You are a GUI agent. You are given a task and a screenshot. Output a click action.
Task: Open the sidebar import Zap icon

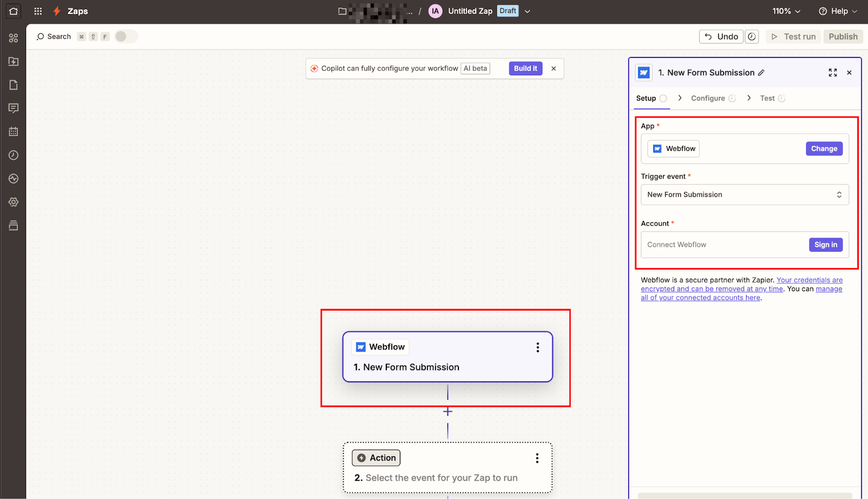pos(14,61)
